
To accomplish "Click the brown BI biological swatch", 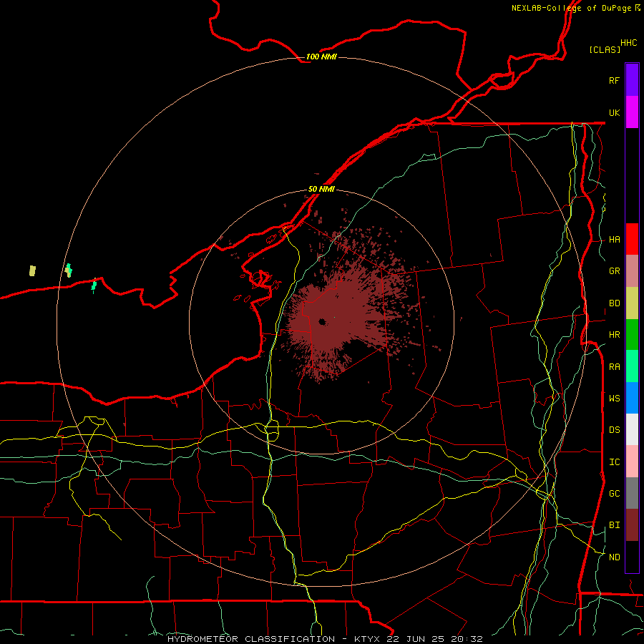I will [632, 525].
